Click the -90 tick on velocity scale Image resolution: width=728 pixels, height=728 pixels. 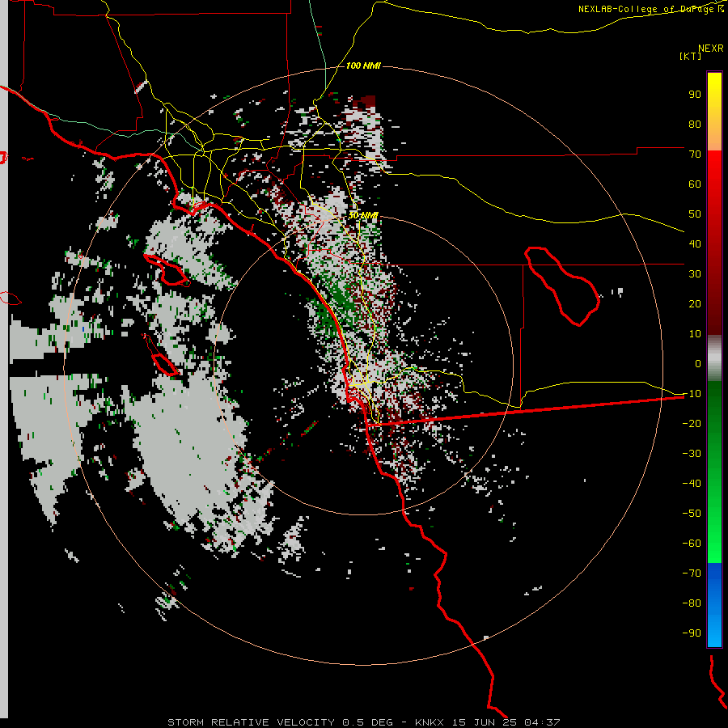[692, 633]
